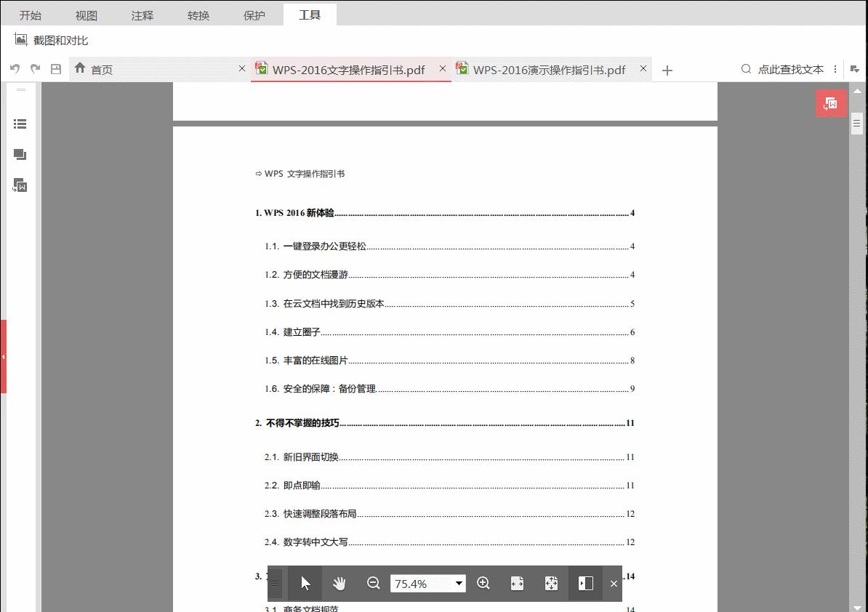
Task: Add a new tab with plus button
Action: click(x=667, y=71)
